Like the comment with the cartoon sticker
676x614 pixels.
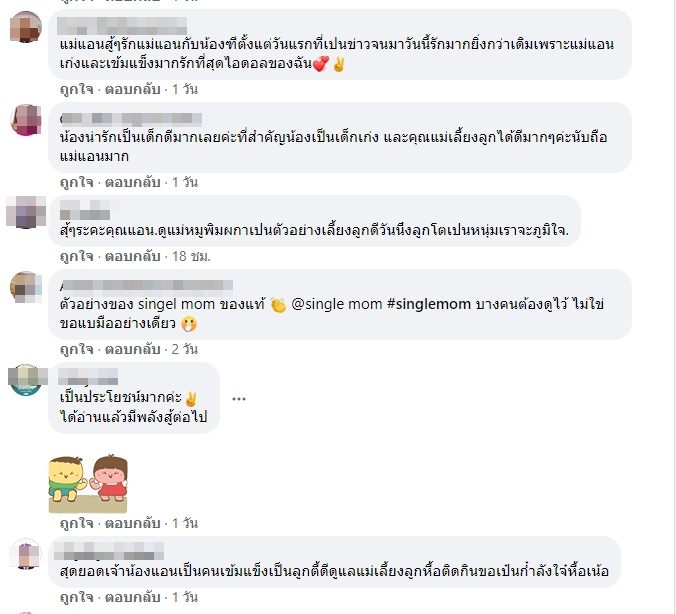tap(77, 523)
